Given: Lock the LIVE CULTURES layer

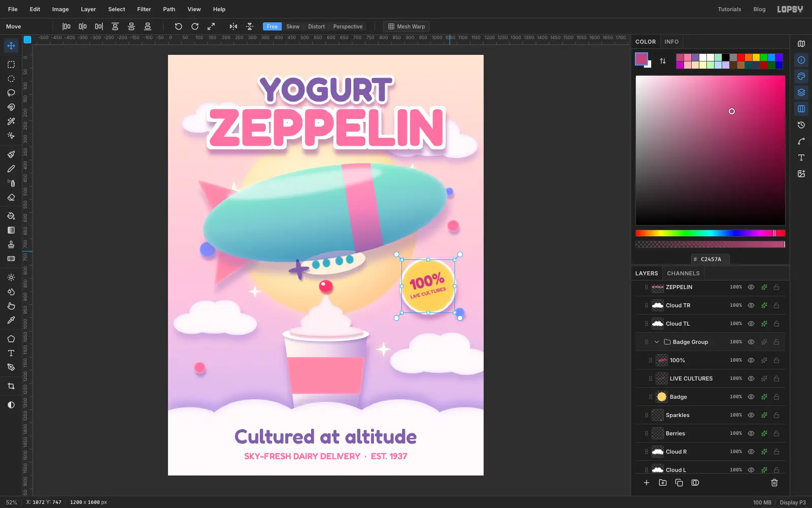Looking at the screenshot, I should click(776, 378).
